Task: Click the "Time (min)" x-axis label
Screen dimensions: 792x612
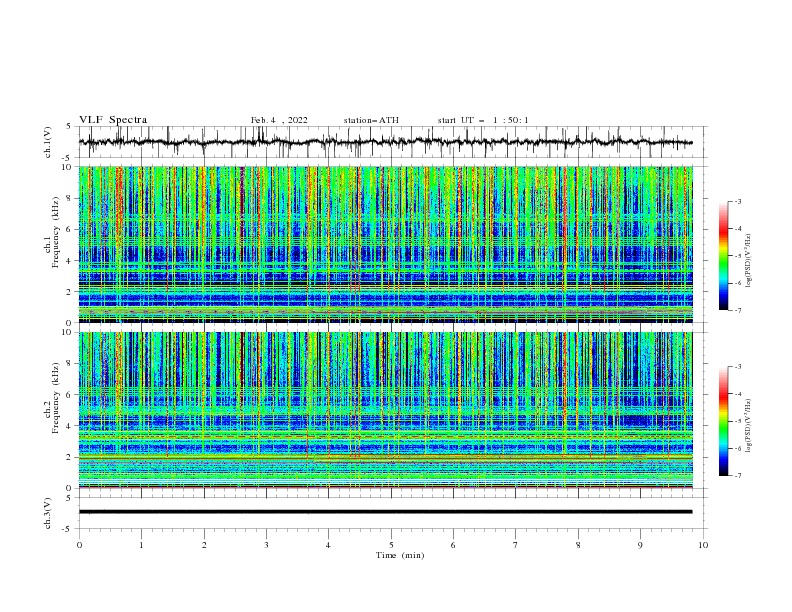Action: point(400,555)
